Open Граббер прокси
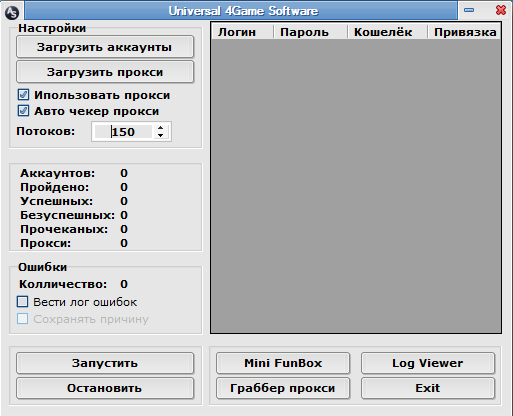 [x=283, y=388]
